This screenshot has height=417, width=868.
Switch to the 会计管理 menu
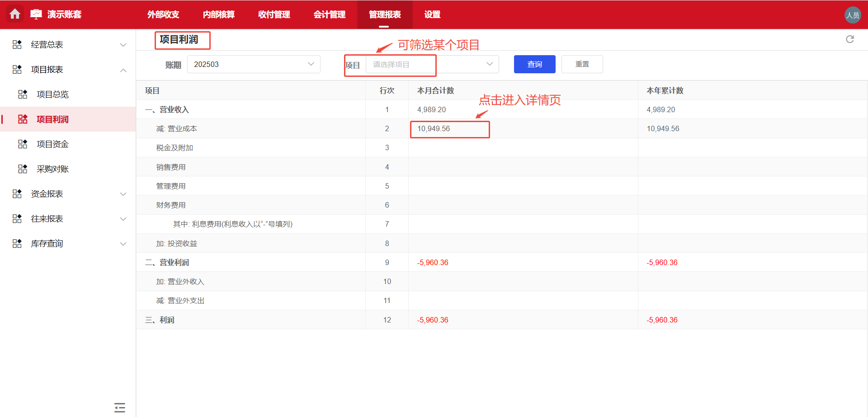pos(330,14)
